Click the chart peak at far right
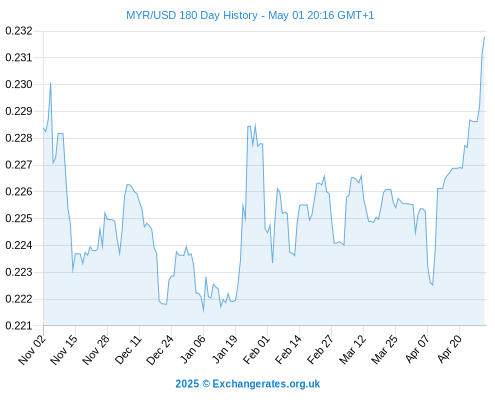This screenshot has height=400, width=495. pyautogui.click(x=484, y=38)
